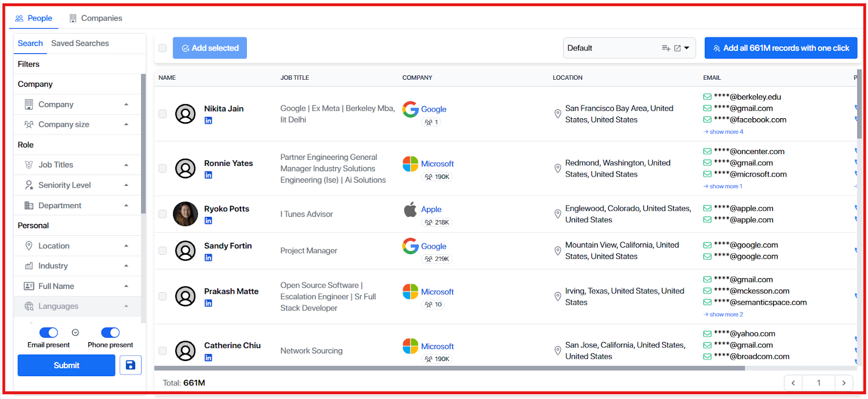Open Nikita Jain's LinkedIn icon
This screenshot has width=868, height=399.
[208, 120]
